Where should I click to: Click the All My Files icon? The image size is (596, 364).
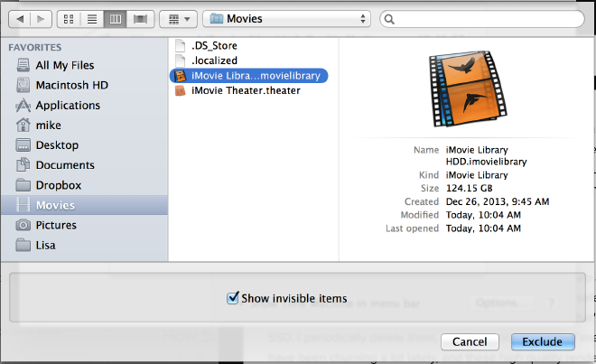tap(23, 65)
